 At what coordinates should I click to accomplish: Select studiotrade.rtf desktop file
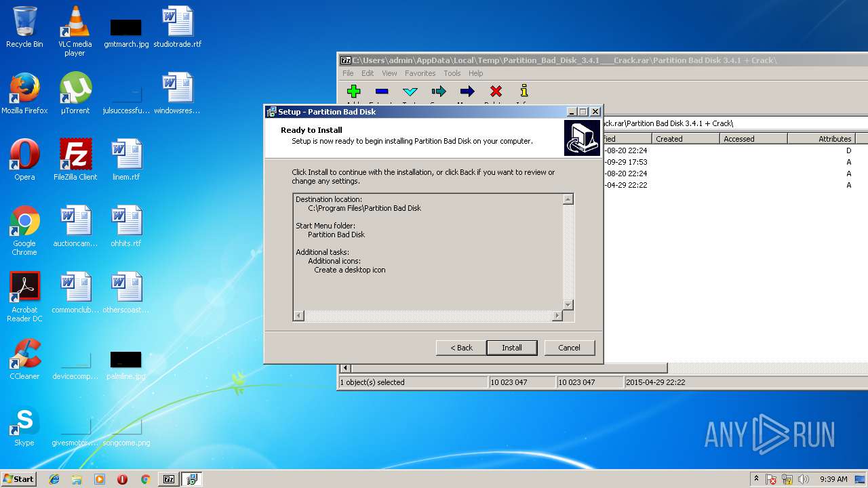click(178, 27)
